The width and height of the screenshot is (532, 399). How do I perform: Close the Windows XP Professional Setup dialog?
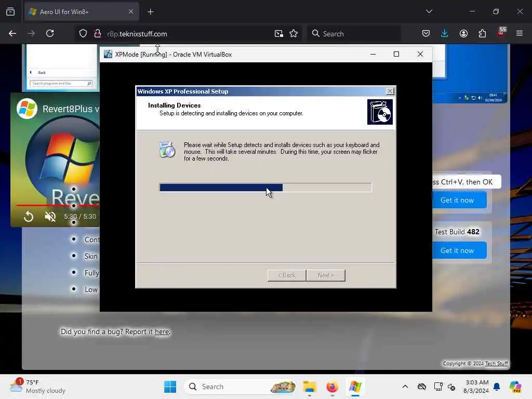tap(390, 91)
